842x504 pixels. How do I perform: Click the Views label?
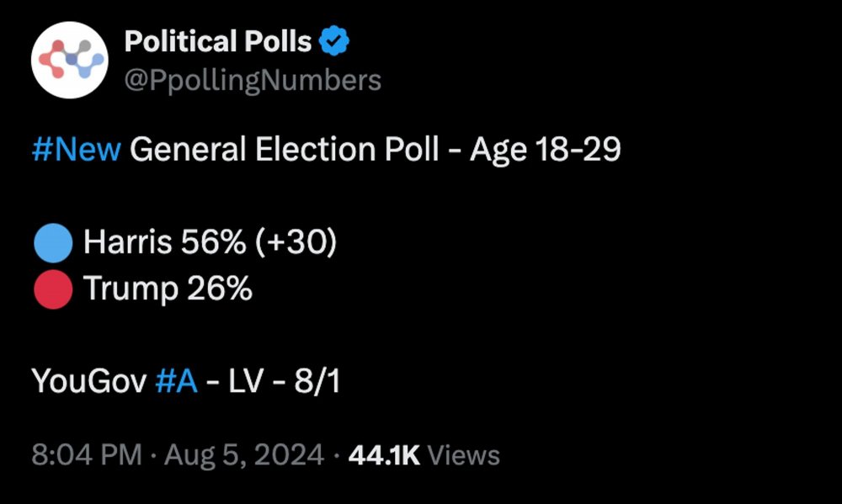[464, 455]
